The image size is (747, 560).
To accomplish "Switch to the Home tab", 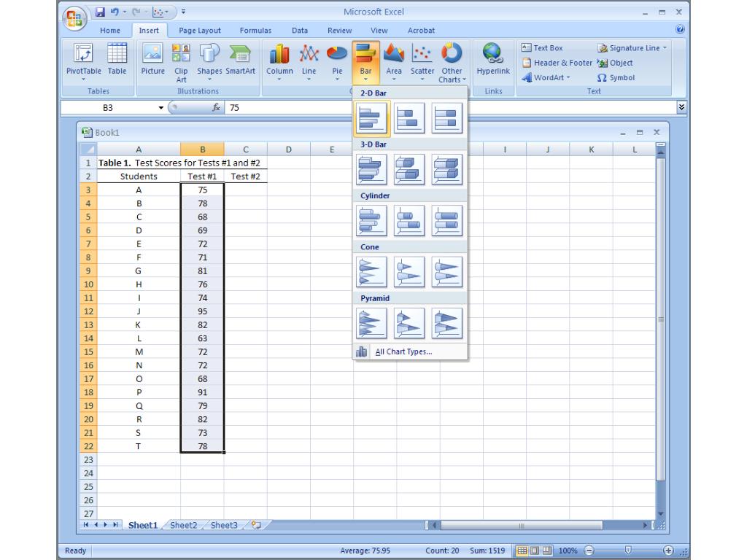I will point(110,31).
